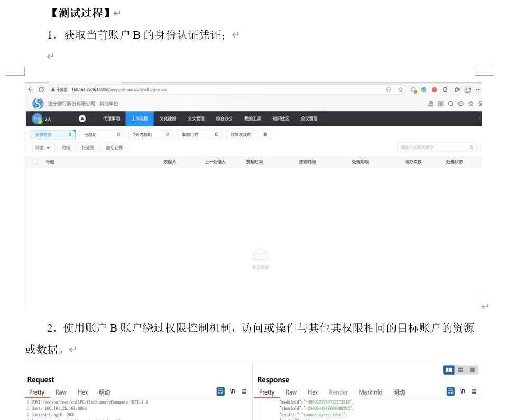Open the 知识社区 navigation tab
The width and height of the screenshot is (523, 420).
281,118
